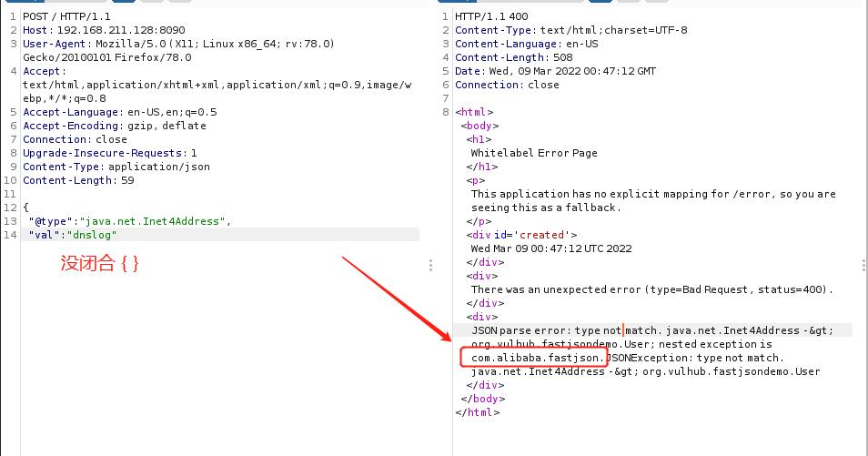Click the 'Accept:' header name in request

pos(45,71)
